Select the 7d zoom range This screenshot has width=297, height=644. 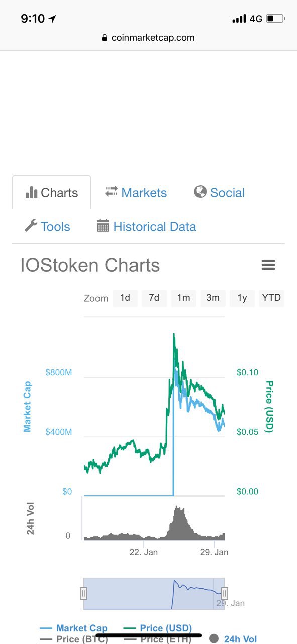point(154,298)
